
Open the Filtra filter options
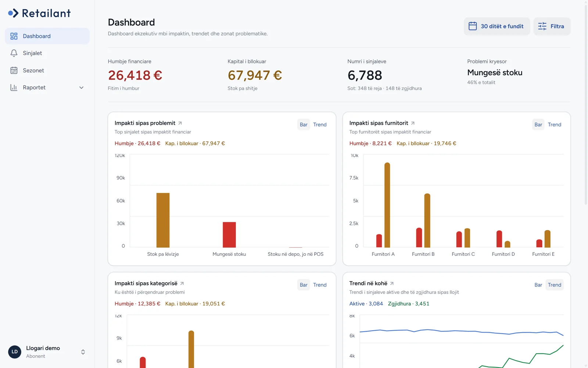point(552,26)
